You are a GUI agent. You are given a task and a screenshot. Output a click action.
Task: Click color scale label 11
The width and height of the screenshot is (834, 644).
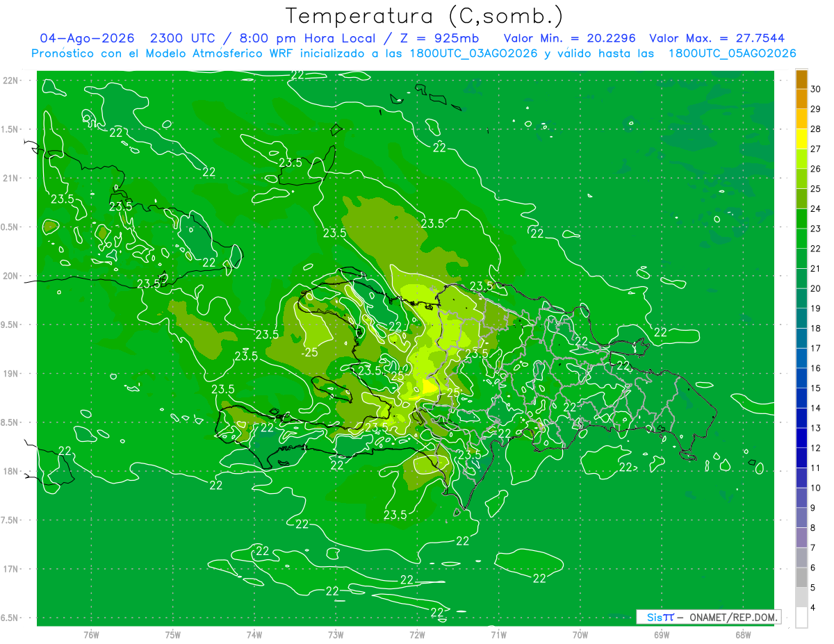click(815, 468)
